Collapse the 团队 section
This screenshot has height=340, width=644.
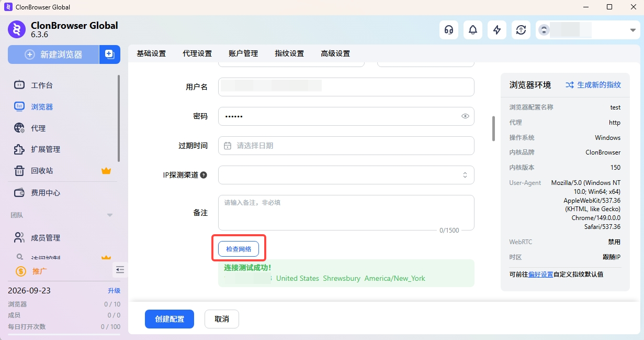pos(110,215)
